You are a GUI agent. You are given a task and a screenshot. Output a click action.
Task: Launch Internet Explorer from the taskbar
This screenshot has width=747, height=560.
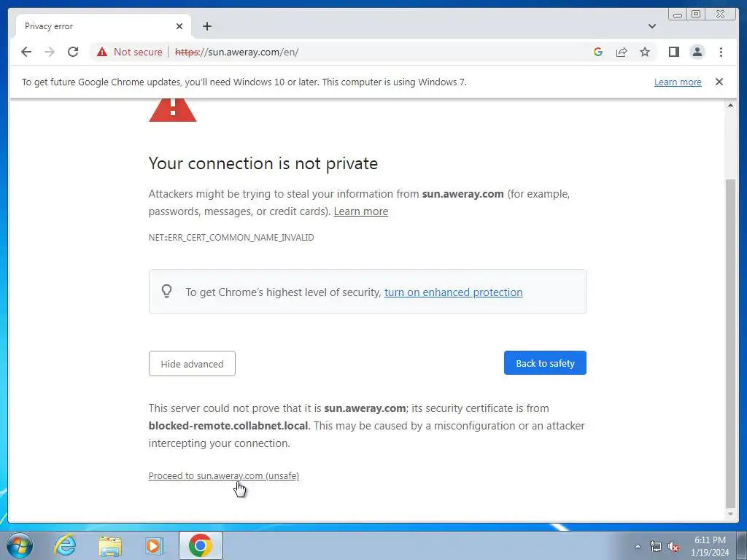(65, 545)
